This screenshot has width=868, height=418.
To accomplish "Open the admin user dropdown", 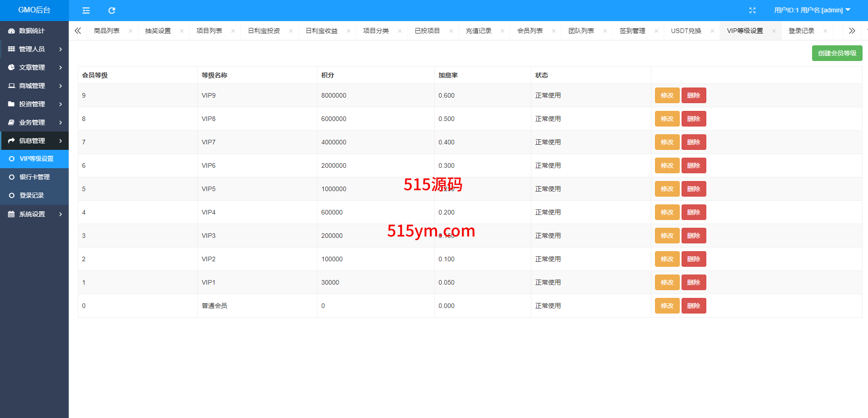I will 812,10.
